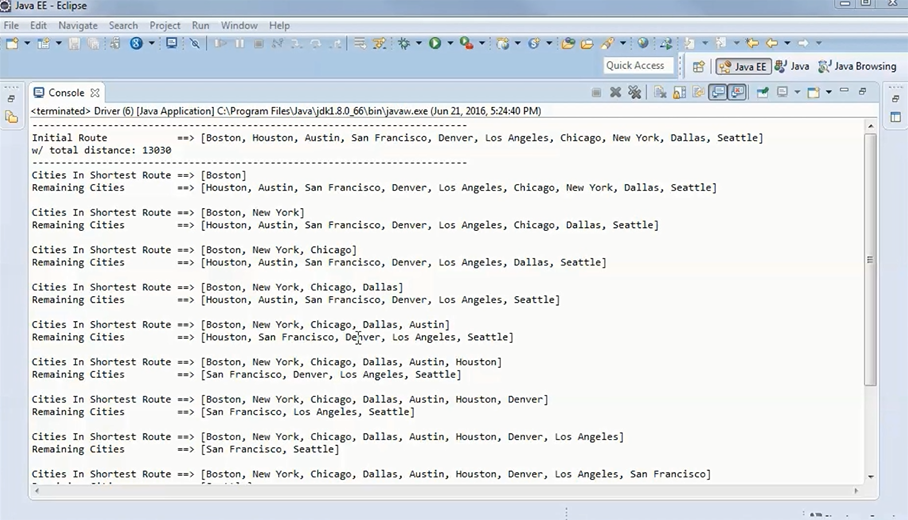The height and width of the screenshot is (520, 908).
Task: Click the Console Terminate square icon
Action: coord(596,92)
